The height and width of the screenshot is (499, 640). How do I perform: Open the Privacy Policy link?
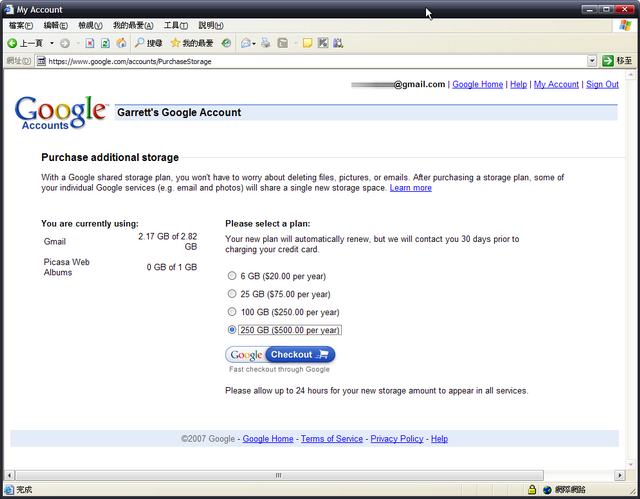tap(397, 439)
